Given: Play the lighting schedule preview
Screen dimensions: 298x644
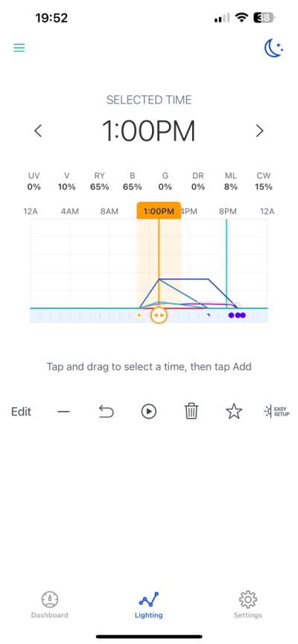Looking at the screenshot, I should pyautogui.click(x=149, y=411).
